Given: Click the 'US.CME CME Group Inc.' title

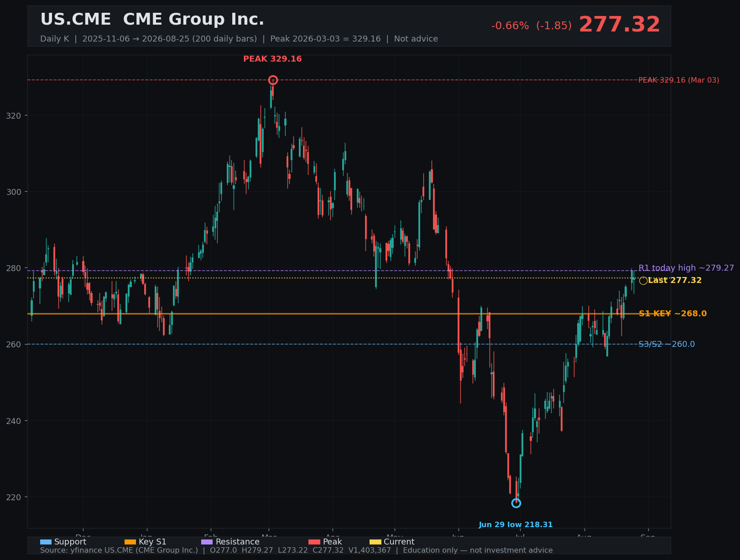Looking at the screenshot, I should point(152,20).
